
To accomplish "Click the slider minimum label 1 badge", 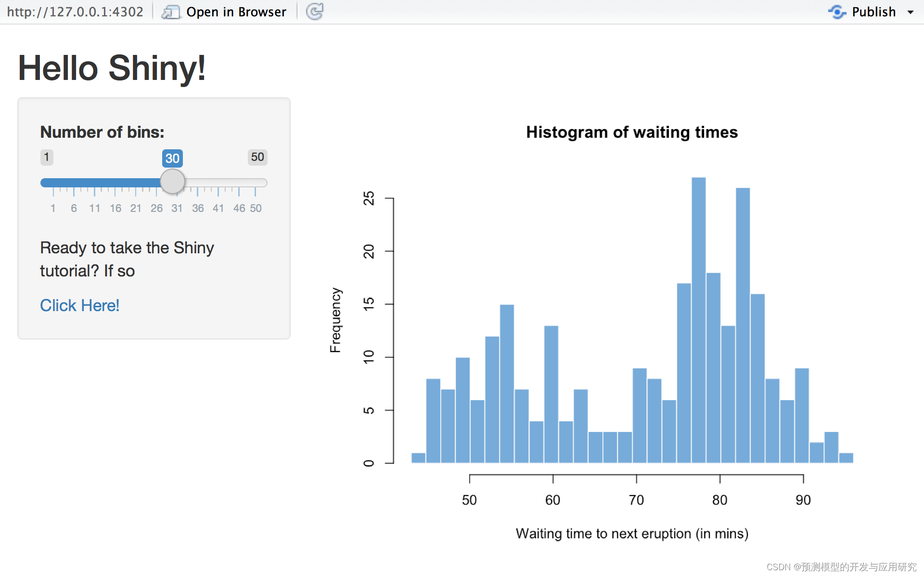I will click(47, 157).
